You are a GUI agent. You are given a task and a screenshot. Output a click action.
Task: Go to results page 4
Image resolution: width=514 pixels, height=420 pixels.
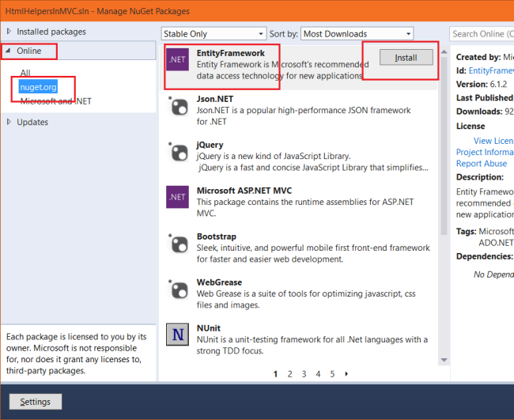tap(318, 374)
